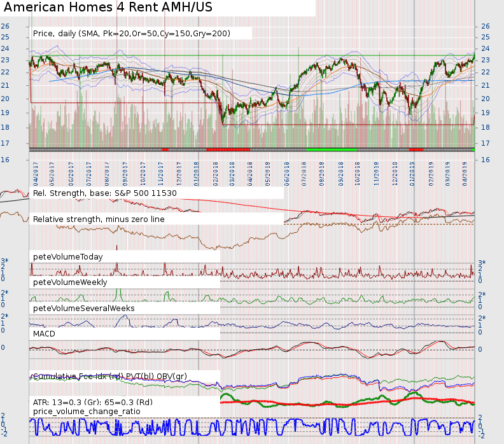Click the 12/2018 date label

pyautogui.click(x=395, y=174)
